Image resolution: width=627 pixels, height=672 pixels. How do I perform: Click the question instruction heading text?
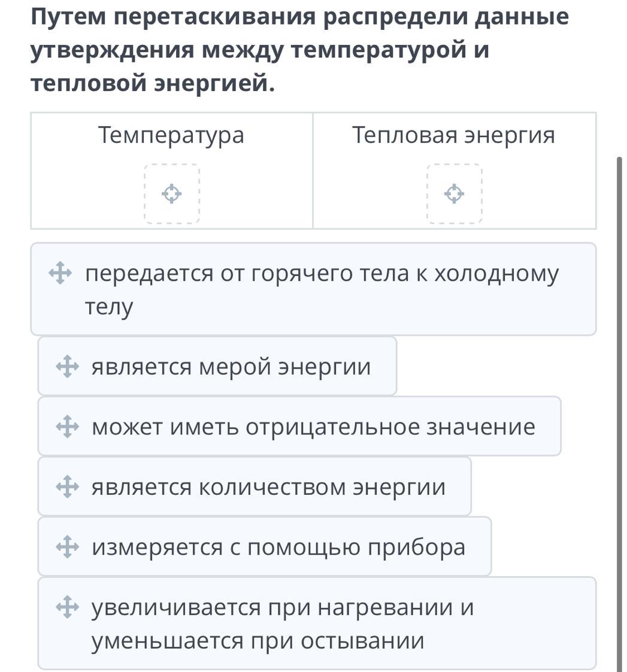(299, 50)
